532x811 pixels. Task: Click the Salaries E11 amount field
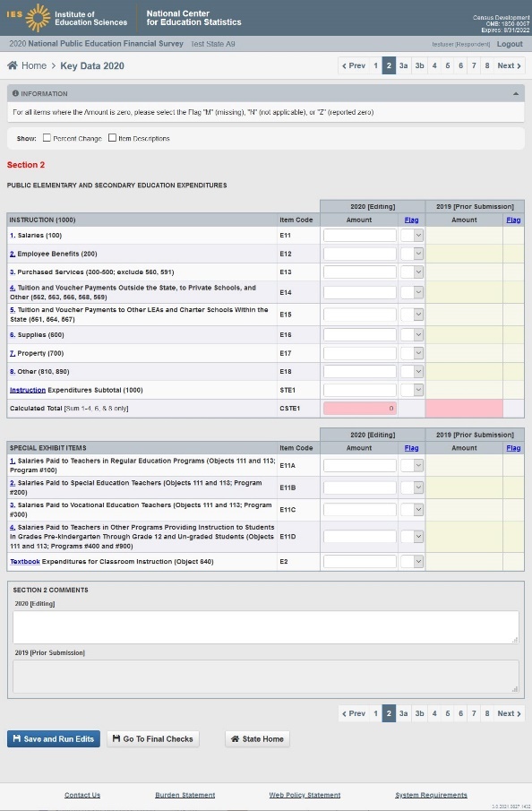click(x=360, y=236)
